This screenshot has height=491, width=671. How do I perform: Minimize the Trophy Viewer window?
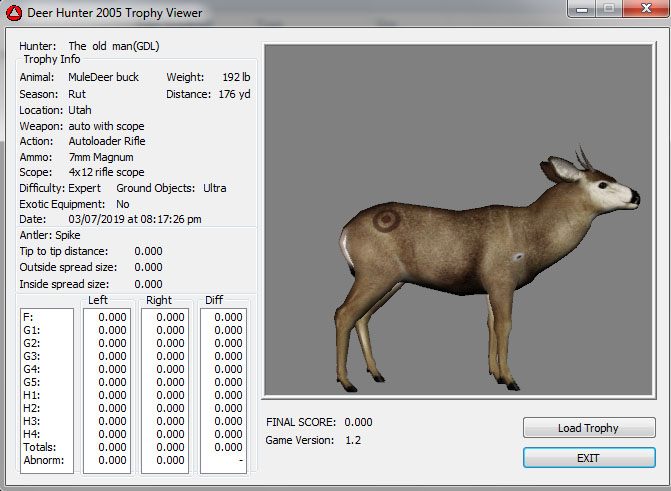click(581, 10)
